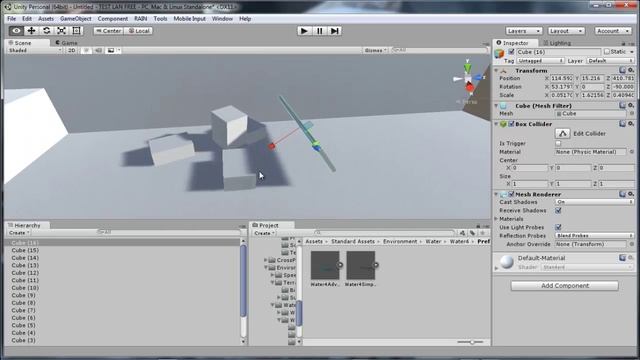The image size is (640, 360).
Task: Open the RAIN menu
Action: tap(140, 19)
